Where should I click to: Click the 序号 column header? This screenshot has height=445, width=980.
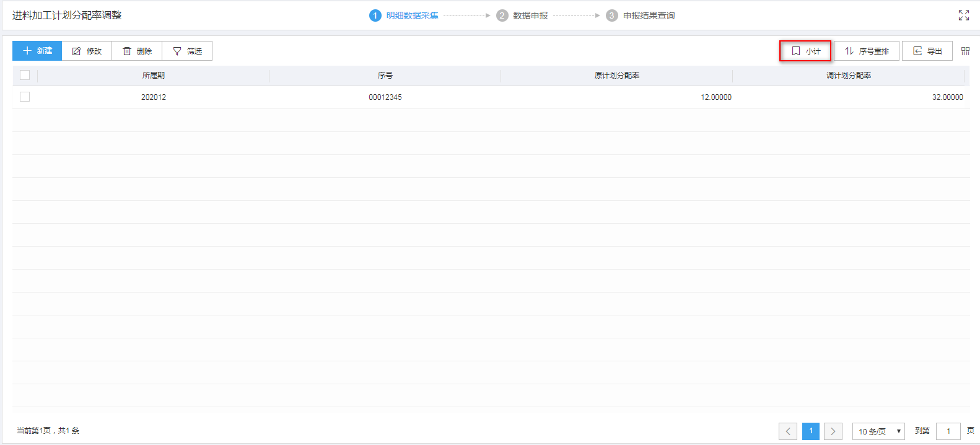coord(385,76)
